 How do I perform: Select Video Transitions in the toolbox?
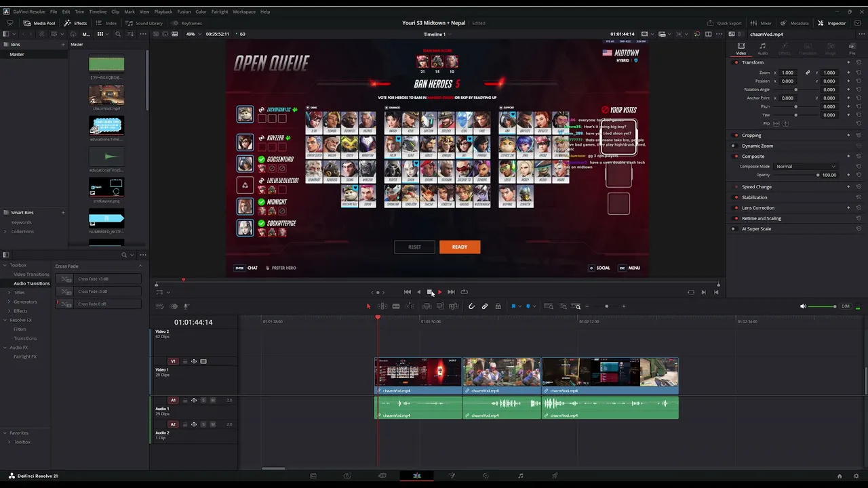[31, 274]
